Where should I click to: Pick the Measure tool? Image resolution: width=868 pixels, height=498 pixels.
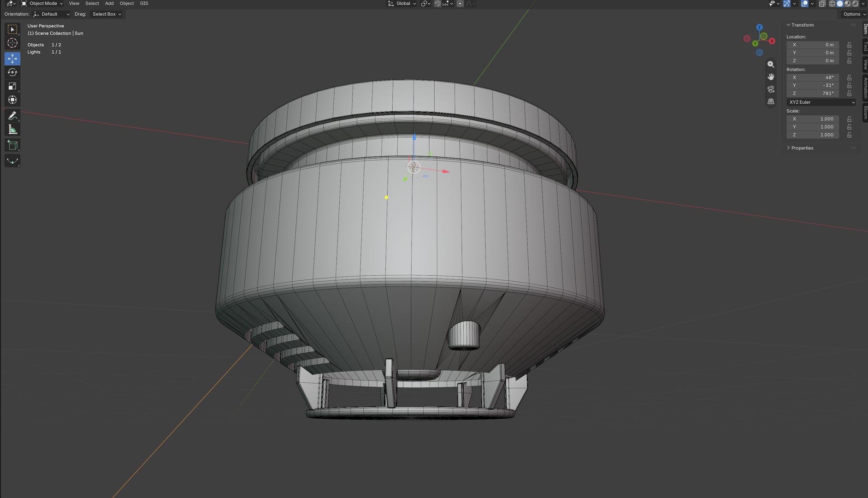pyautogui.click(x=12, y=130)
